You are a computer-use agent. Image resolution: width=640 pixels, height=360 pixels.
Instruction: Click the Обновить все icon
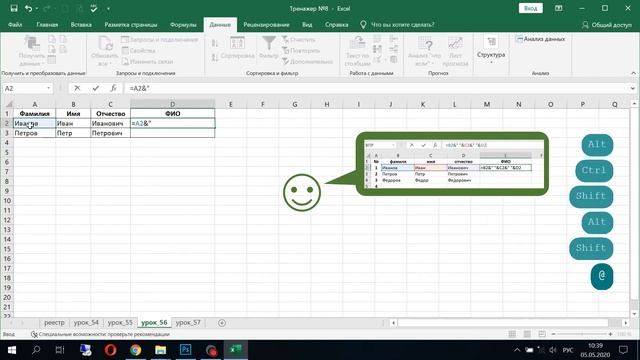pos(104,51)
